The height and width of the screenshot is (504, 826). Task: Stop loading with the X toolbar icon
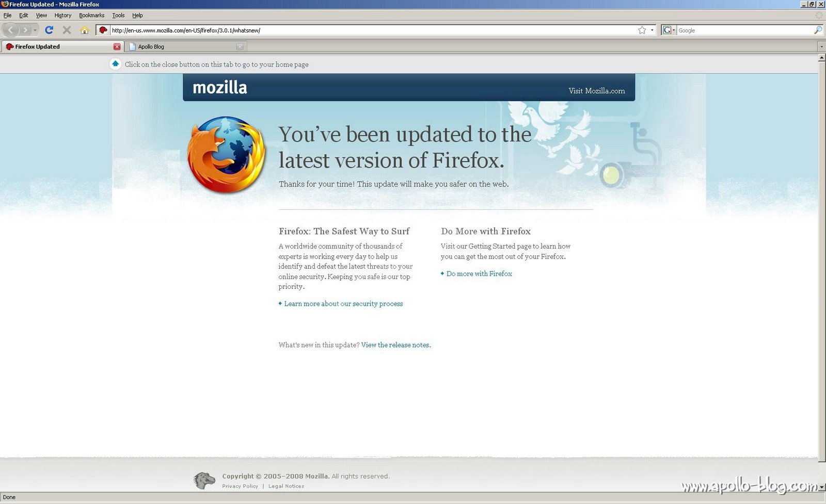point(67,30)
